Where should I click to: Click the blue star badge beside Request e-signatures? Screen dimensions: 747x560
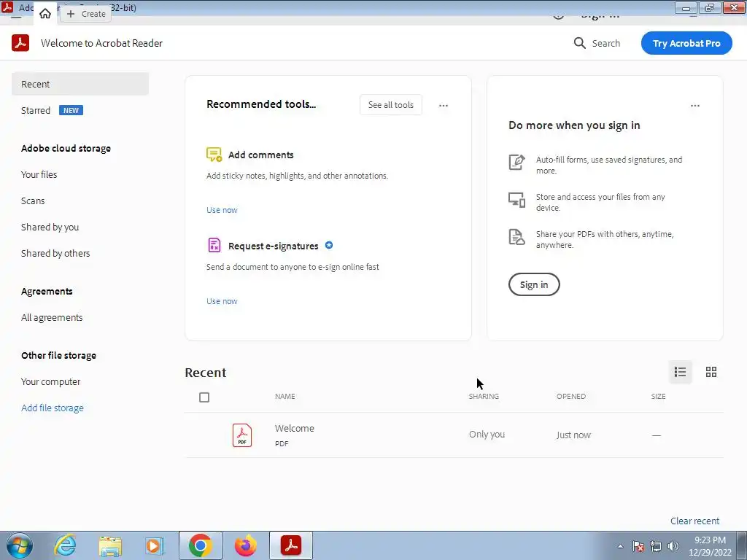(329, 245)
